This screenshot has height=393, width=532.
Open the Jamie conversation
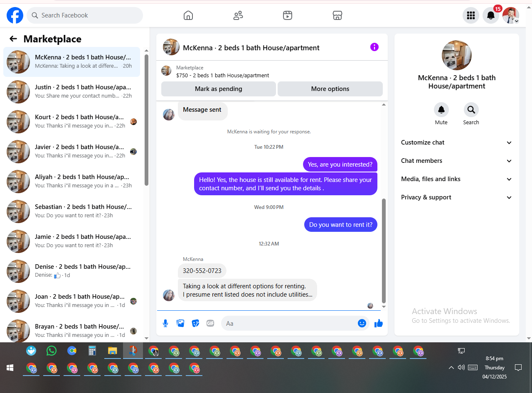71,241
